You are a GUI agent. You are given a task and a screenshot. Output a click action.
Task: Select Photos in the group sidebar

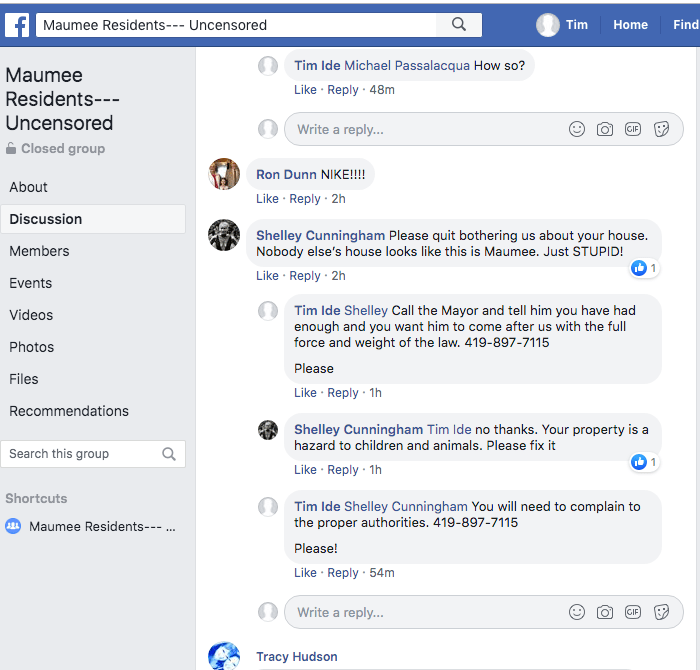(x=32, y=347)
